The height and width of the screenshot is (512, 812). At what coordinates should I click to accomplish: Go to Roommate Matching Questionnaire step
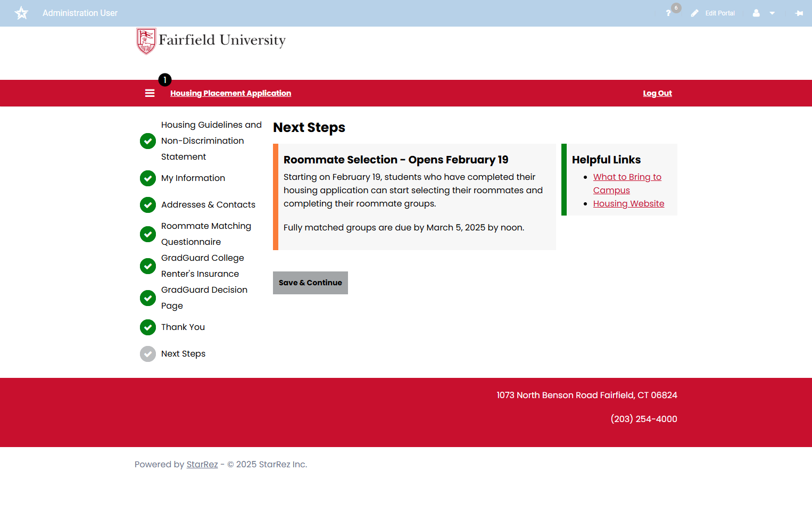click(x=206, y=234)
